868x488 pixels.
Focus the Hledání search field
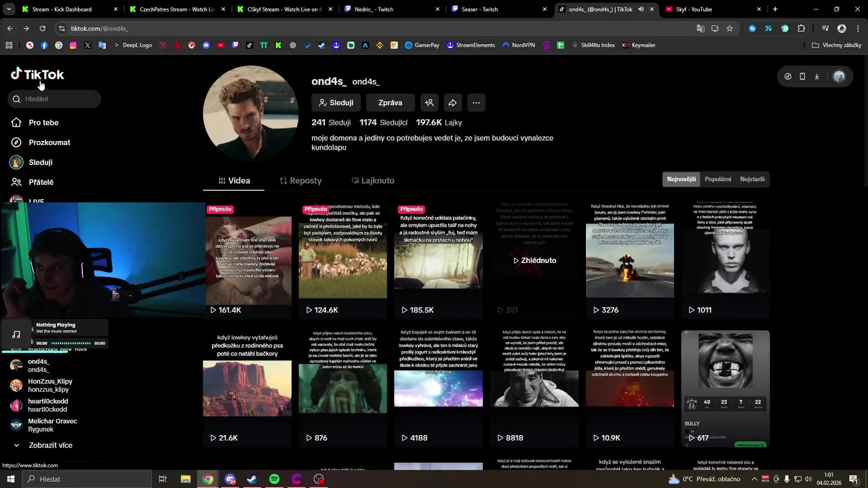click(x=54, y=99)
